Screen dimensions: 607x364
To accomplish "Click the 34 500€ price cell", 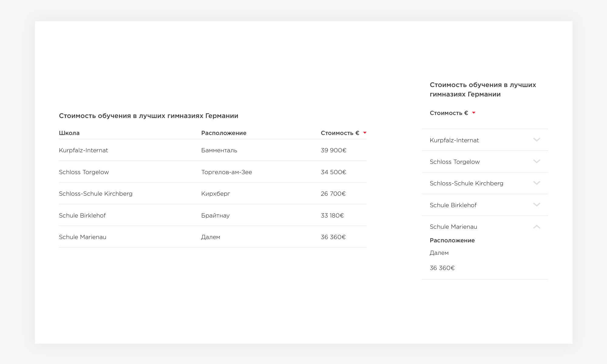I will [333, 172].
